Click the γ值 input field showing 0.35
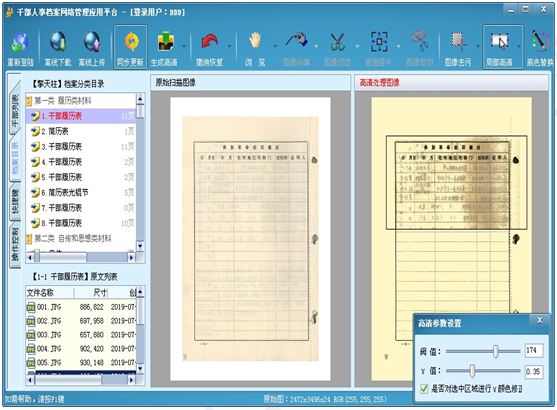Screen dimensions: 557x410 tap(534, 372)
